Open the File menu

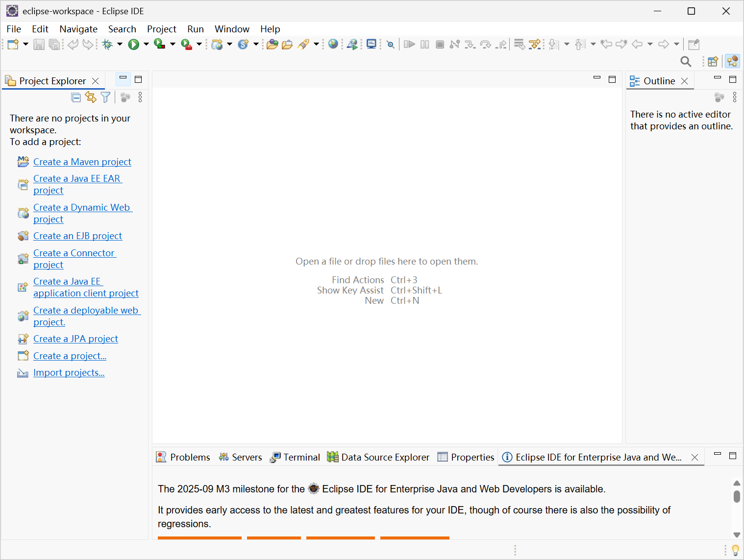pos(14,29)
